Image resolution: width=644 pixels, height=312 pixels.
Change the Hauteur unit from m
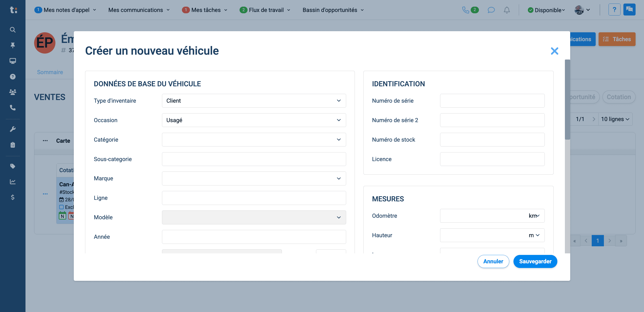(534, 235)
